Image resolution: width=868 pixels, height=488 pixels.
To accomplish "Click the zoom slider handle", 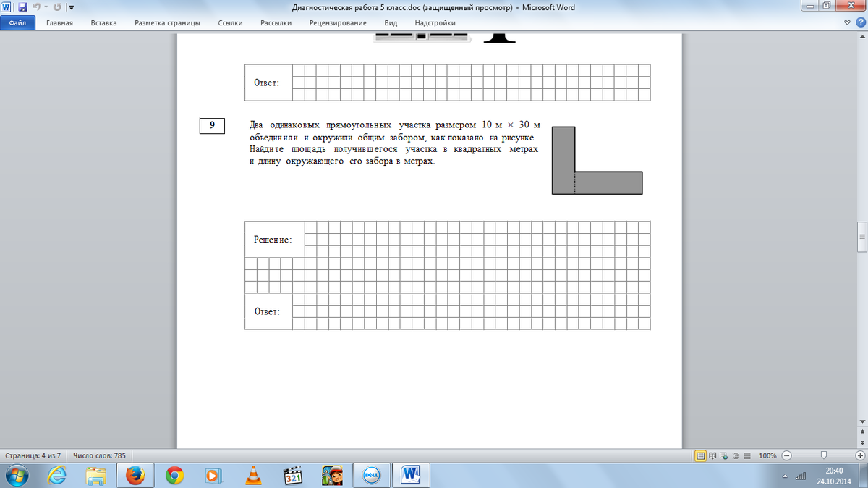I will tap(823, 456).
